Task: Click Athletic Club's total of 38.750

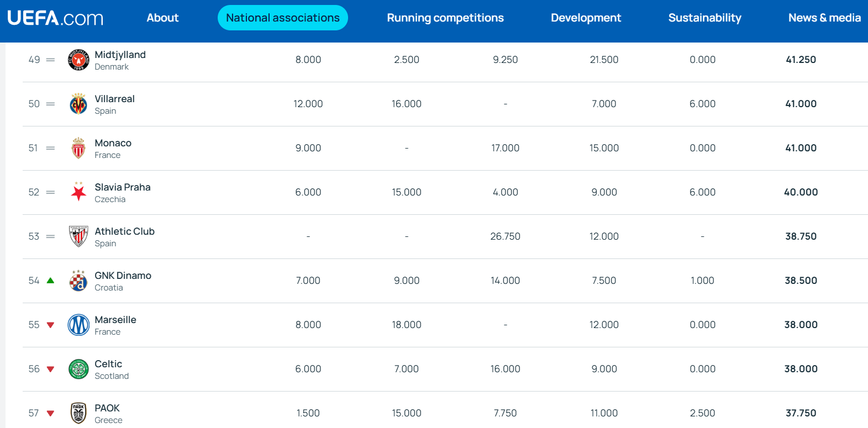Action: [801, 236]
